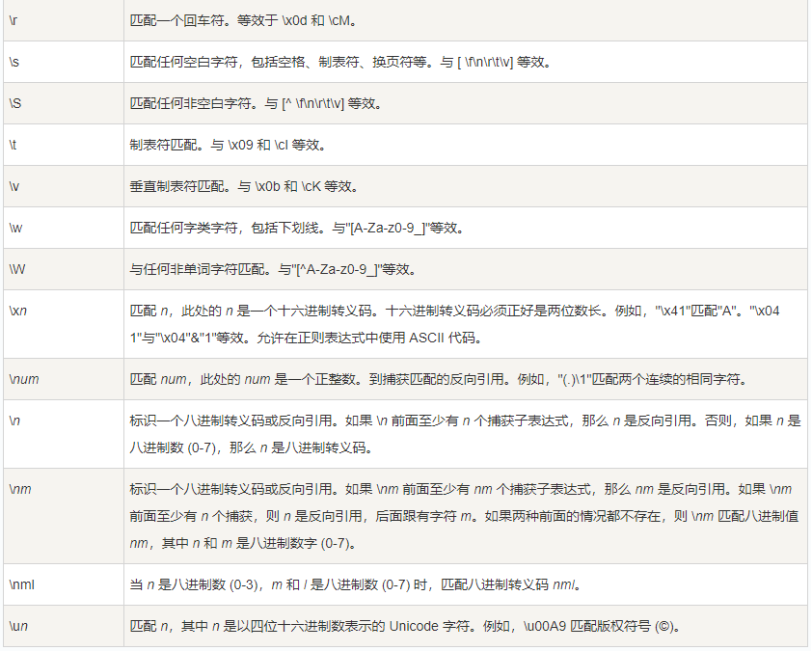Click the description containing "[A-Za-z0-9_]" for \w
812x651 pixels.
click(x=297, y=228)
